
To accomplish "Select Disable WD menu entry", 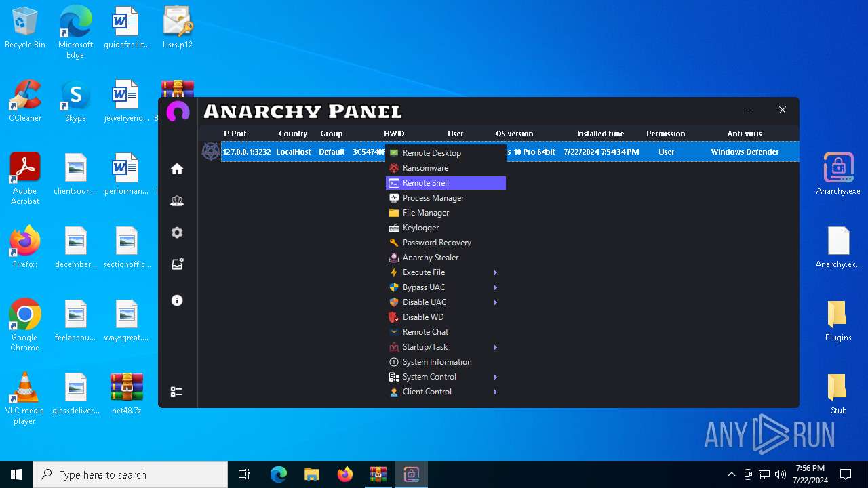I will 446,317.
